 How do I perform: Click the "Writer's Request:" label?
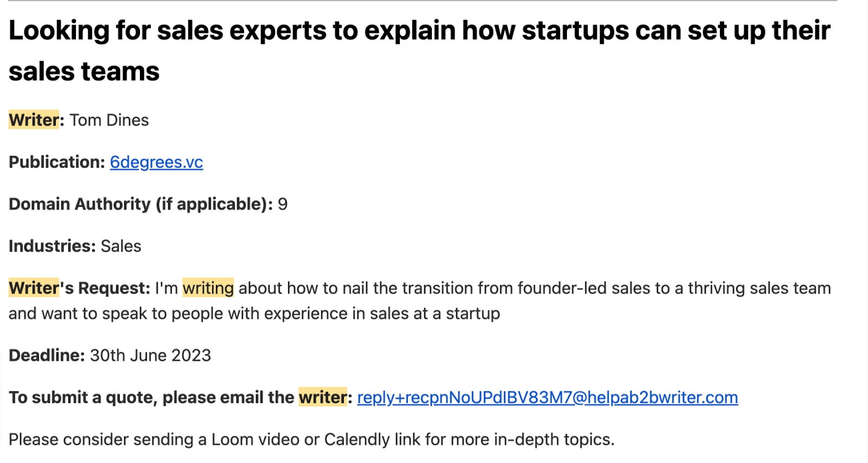[x=79, y=288]
